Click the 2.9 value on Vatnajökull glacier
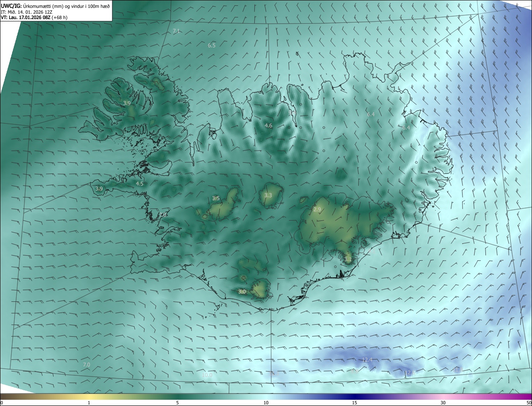532x406 pixels. (x=317, y=210)
